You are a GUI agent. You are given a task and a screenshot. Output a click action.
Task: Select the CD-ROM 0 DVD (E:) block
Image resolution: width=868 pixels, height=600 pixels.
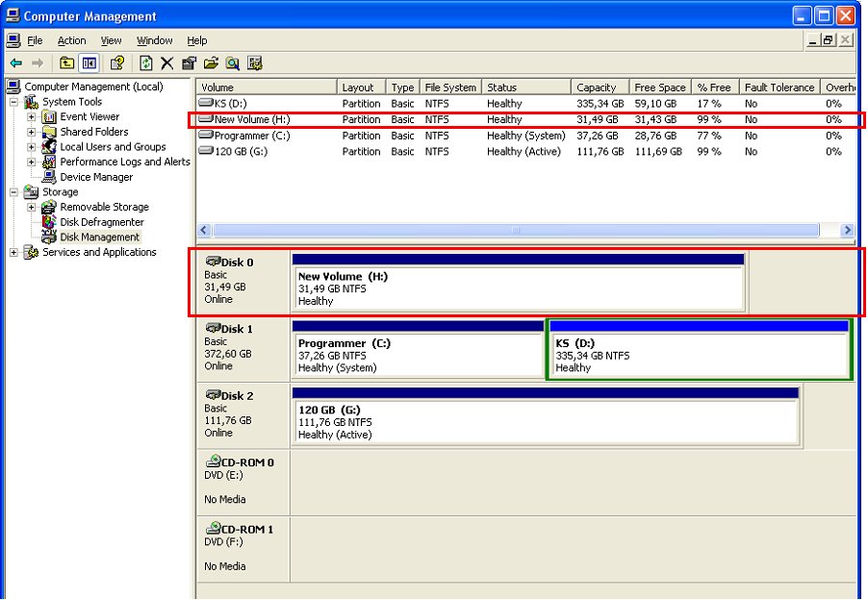[243, 483]
